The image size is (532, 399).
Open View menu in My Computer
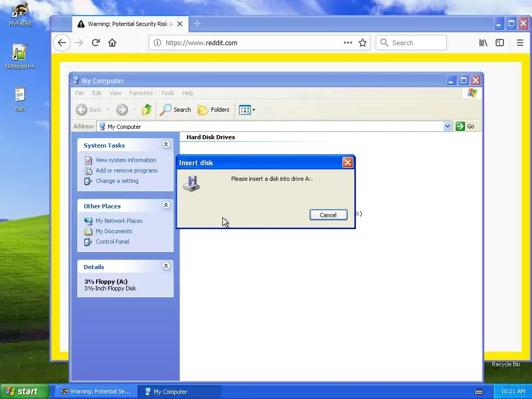(115, 93)
